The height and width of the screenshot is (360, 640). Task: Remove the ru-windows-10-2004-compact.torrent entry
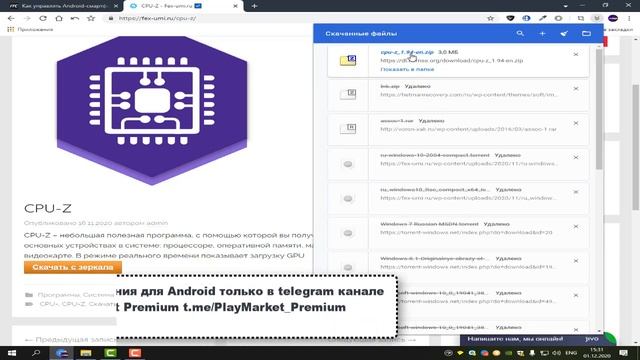(576, 158)
